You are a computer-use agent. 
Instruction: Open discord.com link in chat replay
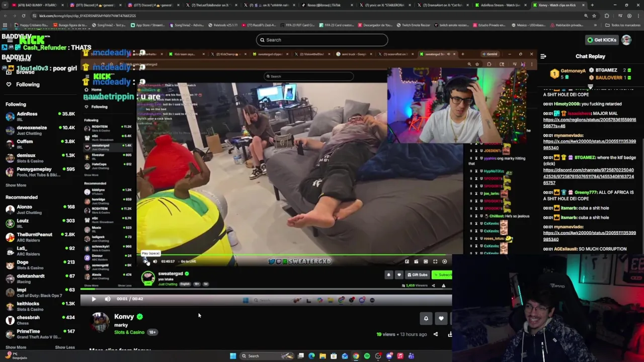(589, 176)
